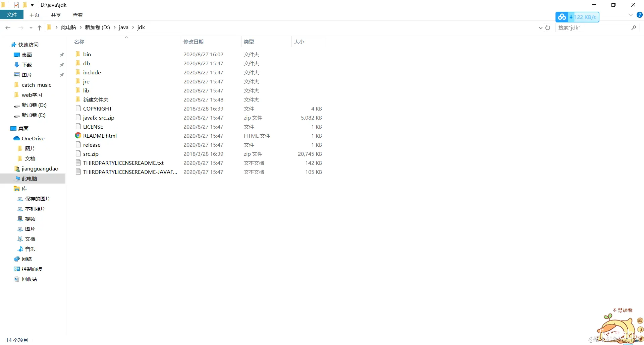This screenshot has width=644, height=345.
Task: Sort by 类型 column header
Action: [x=267, y=42]
